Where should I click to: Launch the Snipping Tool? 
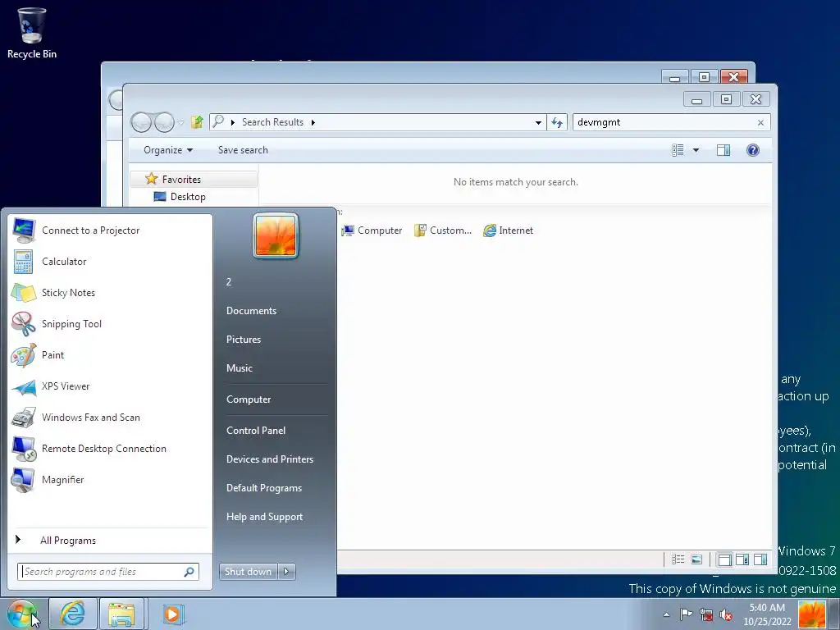click(110, 323)
